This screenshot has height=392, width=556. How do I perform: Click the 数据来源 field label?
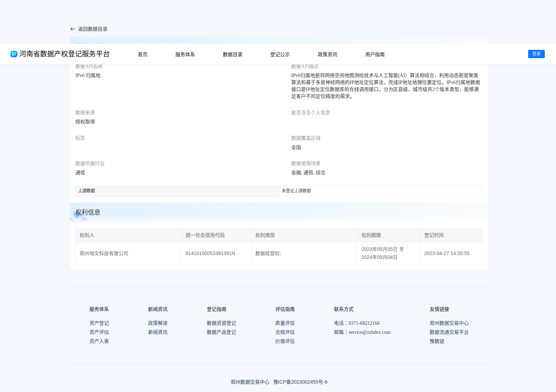tap(85, 113)
